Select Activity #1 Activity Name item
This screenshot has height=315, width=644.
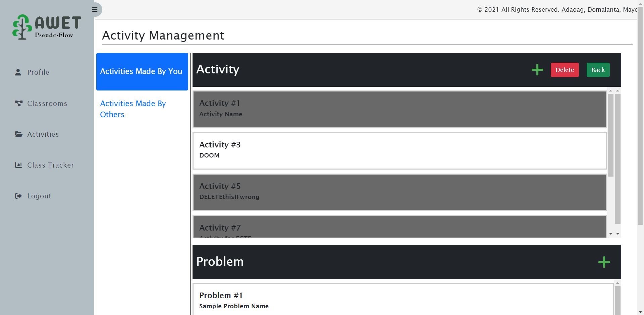(399, 109)
